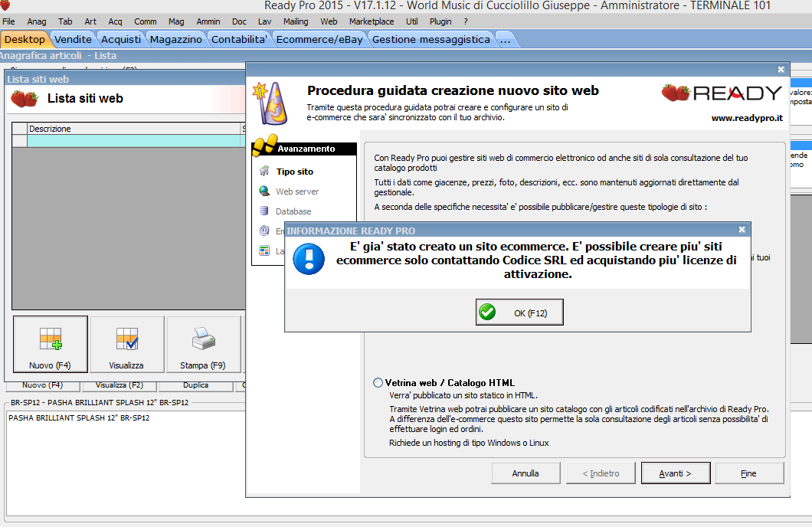The width and height of the screenshot is (812, 527).
Task: Open the Mailing menu
Action: 296,21
